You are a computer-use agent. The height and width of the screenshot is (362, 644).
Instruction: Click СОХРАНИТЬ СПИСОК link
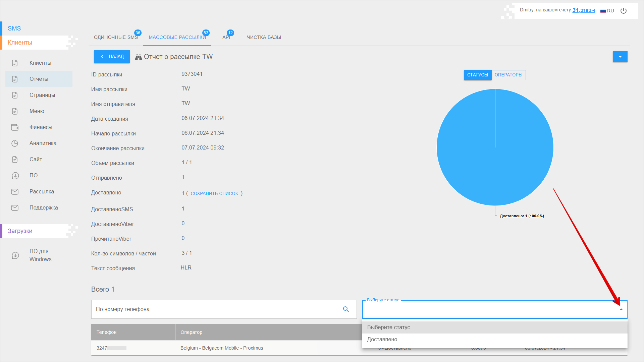point(214,193)
